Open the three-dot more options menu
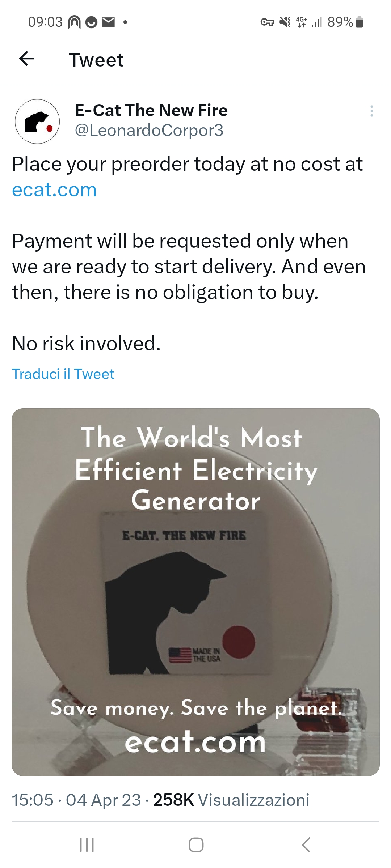Screen dimensions: 391x868 [x=371, y=111]
